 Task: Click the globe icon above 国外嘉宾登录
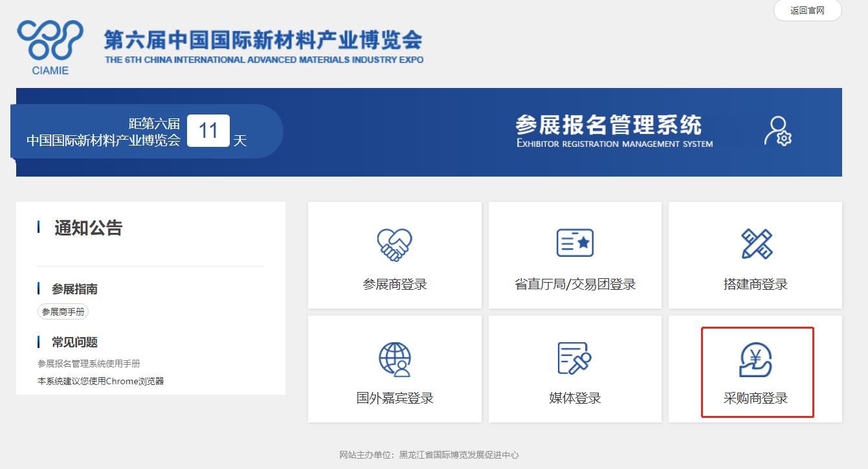pos(395,358)
